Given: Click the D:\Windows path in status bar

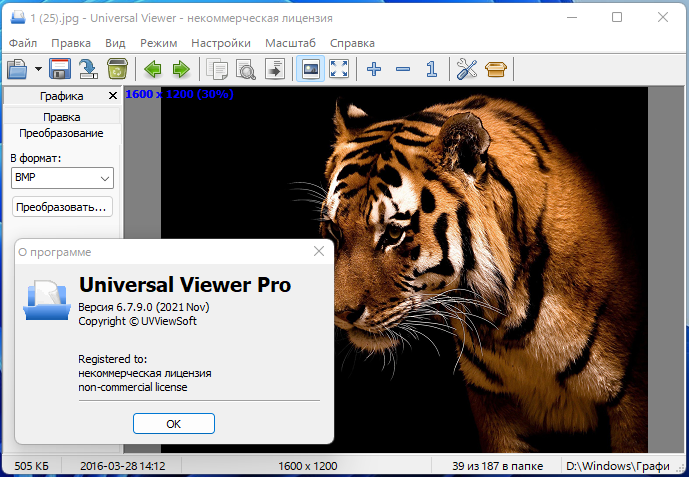Looking at the screenshot, I should tap(618, 466).
